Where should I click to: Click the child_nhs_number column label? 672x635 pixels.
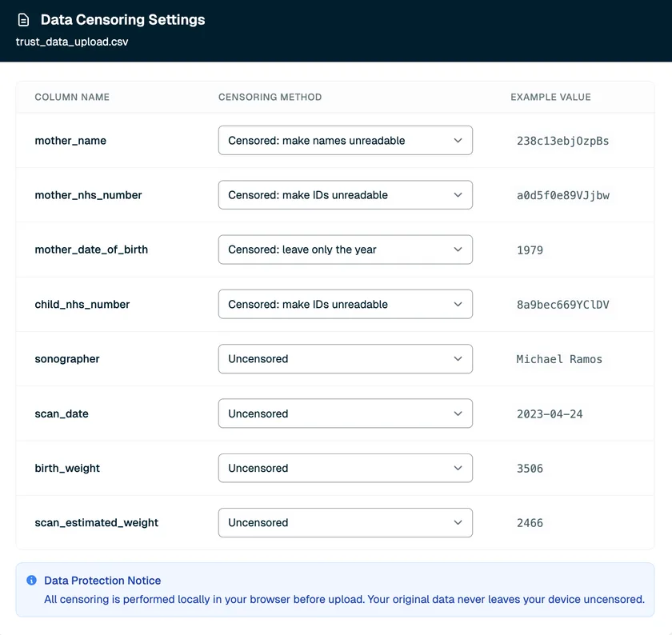click(x=82, y=304)
